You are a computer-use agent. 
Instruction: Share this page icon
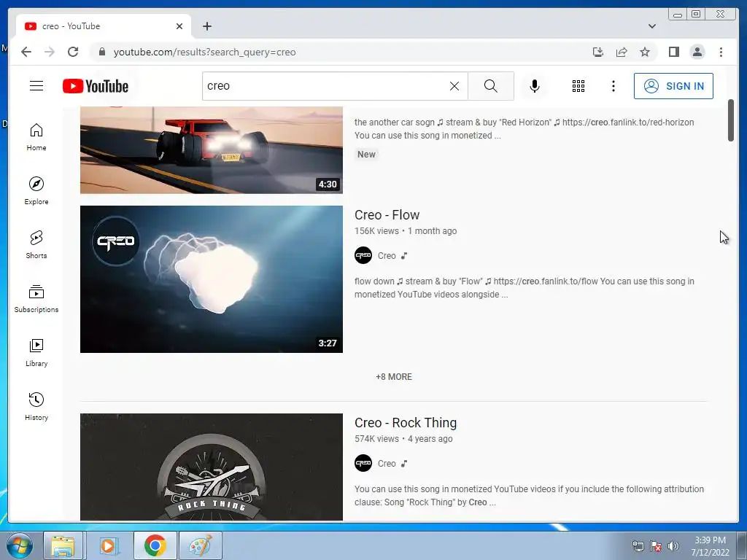[622, 52]
